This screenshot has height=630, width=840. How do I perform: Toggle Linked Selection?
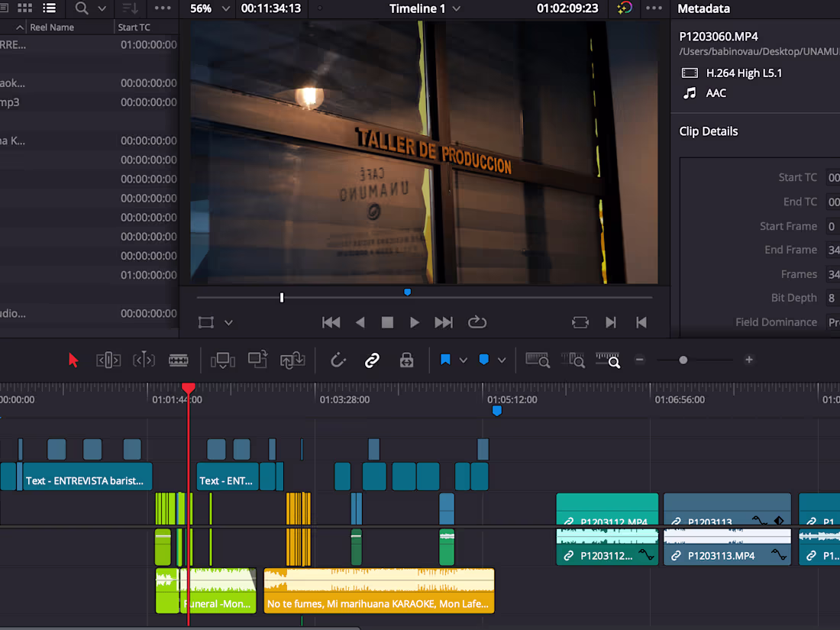click(x=372, y=360)
